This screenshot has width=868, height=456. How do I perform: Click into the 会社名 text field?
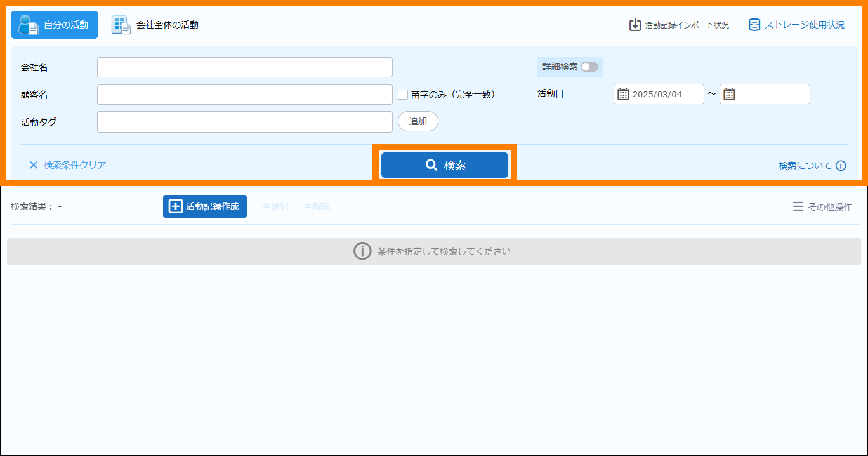pyautogui.click(x=244, y=67)
